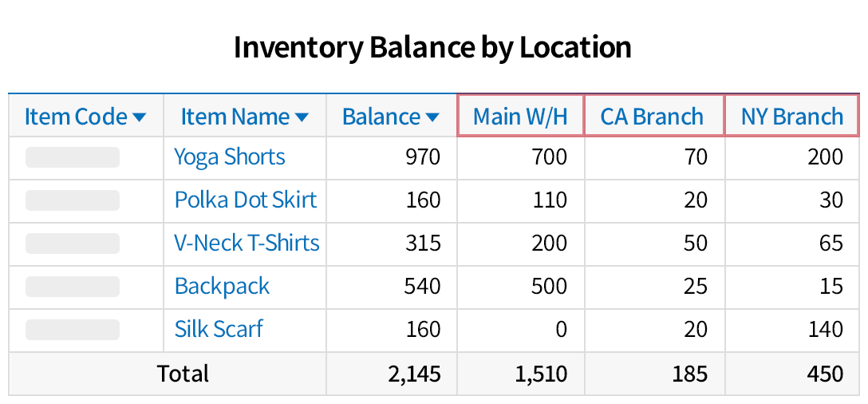Viewport: 868px width, 404px height.
Task: Open the Item Name sort dropdown arrow
Action: 302,117
